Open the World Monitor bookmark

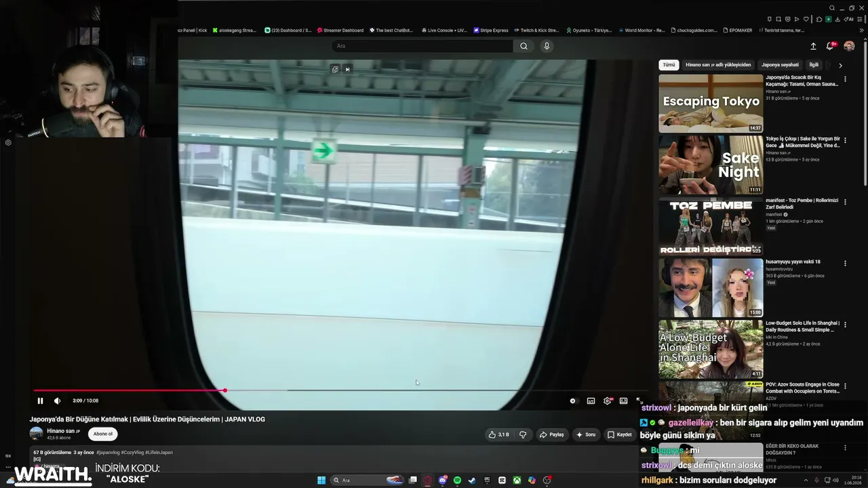(x=641, y=30)
